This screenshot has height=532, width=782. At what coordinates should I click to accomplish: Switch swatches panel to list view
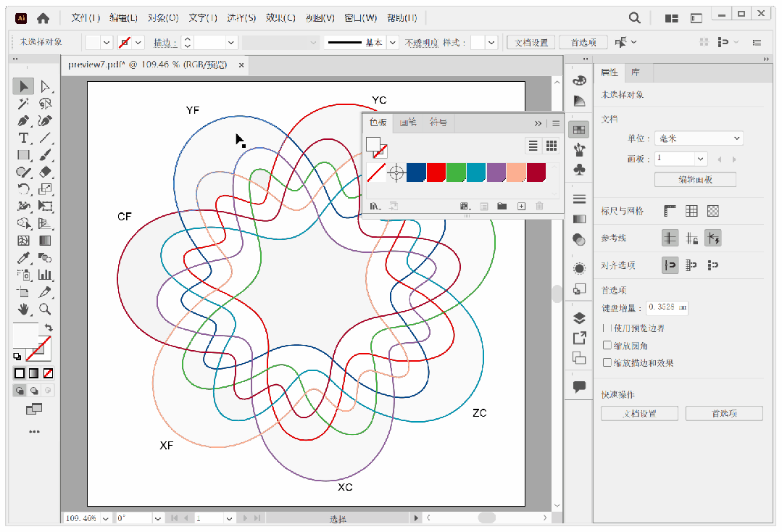tap(533, 146)
